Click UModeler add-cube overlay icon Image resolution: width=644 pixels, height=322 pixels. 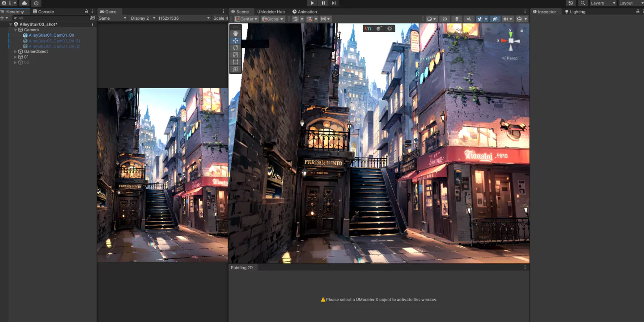pyautogui.click(x=379, y=29)
